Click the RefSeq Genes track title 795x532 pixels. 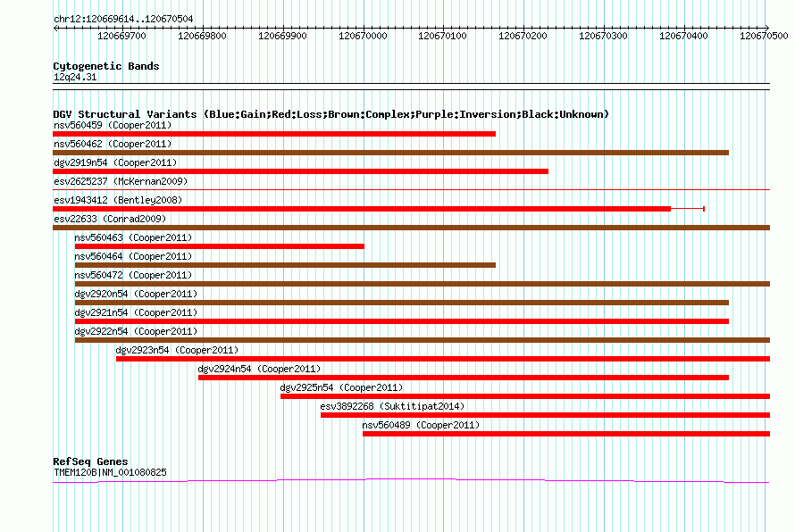point(90,461)
